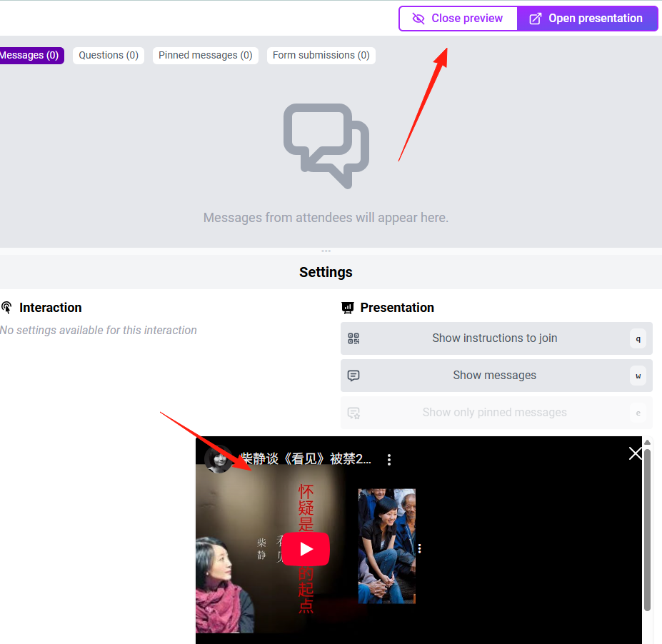Click the YouTube channel avatar in the video
This screenshot has width=662, height=644.
[219, 459]
